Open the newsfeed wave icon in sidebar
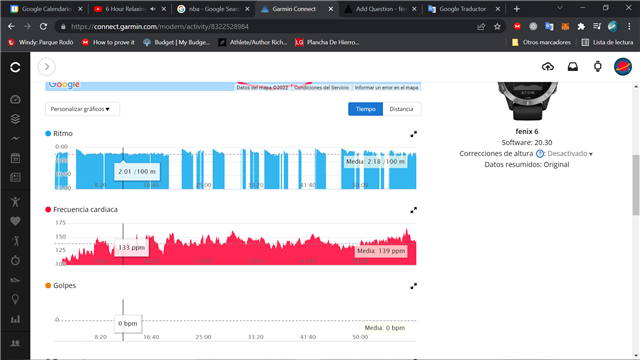Screen dimensions: 640x360 [x=15, y=138]
